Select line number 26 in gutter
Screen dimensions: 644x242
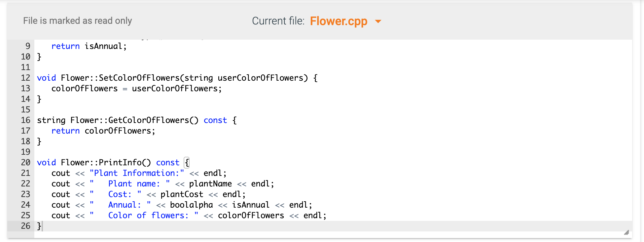pyautogui.click(x=25, y=226)
